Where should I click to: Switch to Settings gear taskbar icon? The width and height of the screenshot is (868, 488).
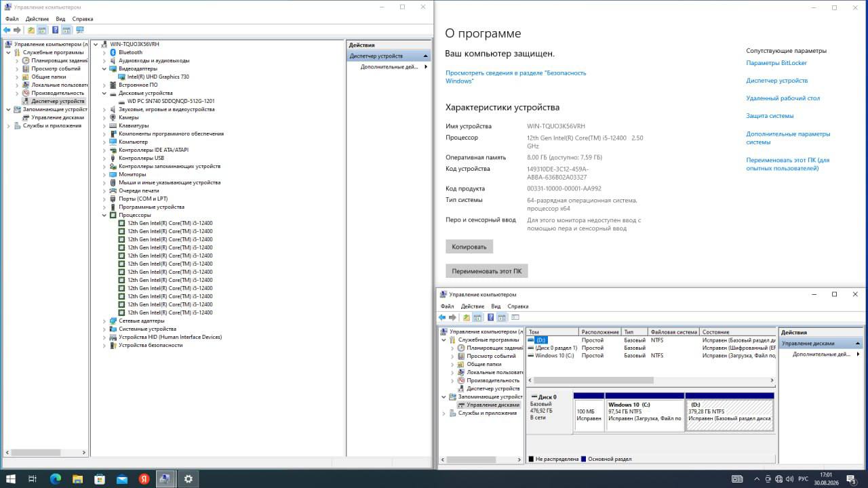pos(188,479)
